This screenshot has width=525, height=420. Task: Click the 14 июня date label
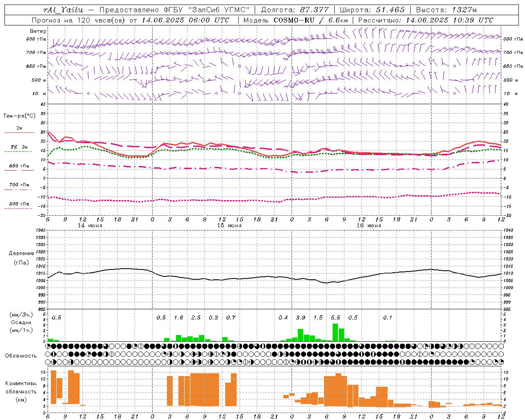click(90, 226)
